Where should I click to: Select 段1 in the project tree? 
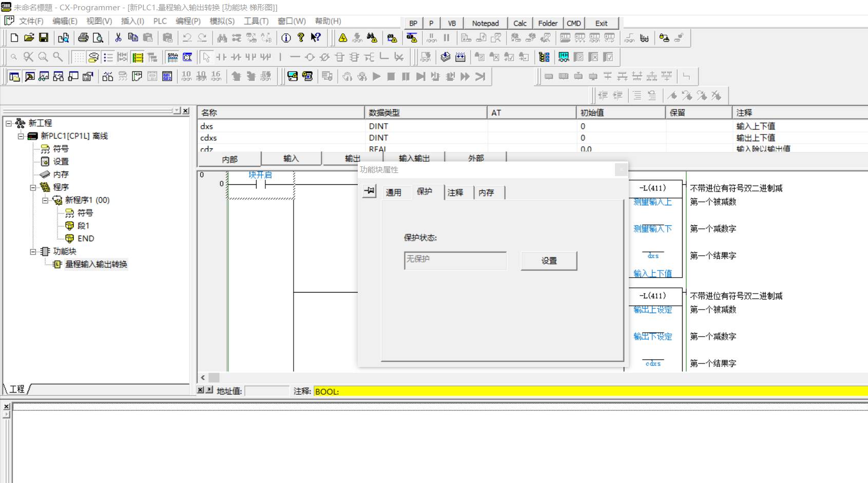pos(83,226)
